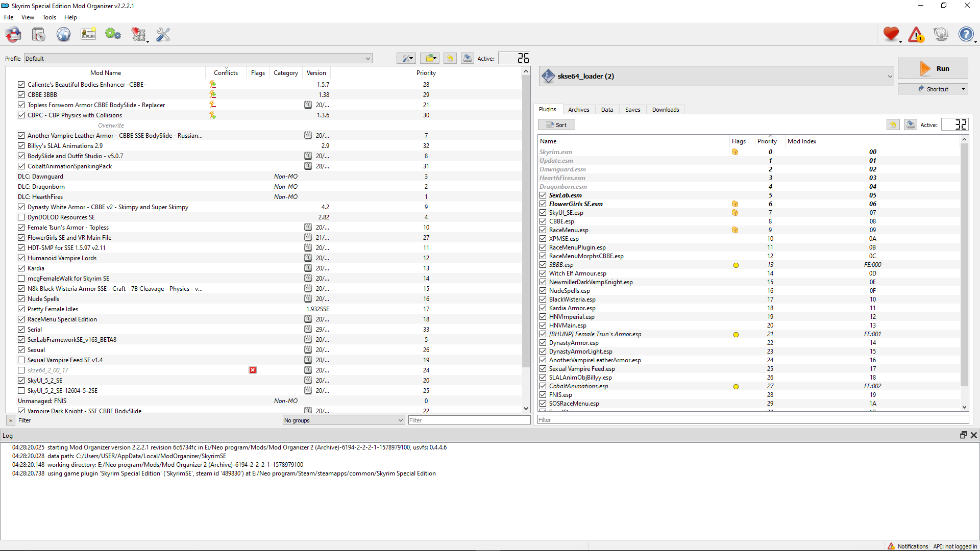Undock the Log panel with float icon
The image size is (980, 551).
pos(963,435)
